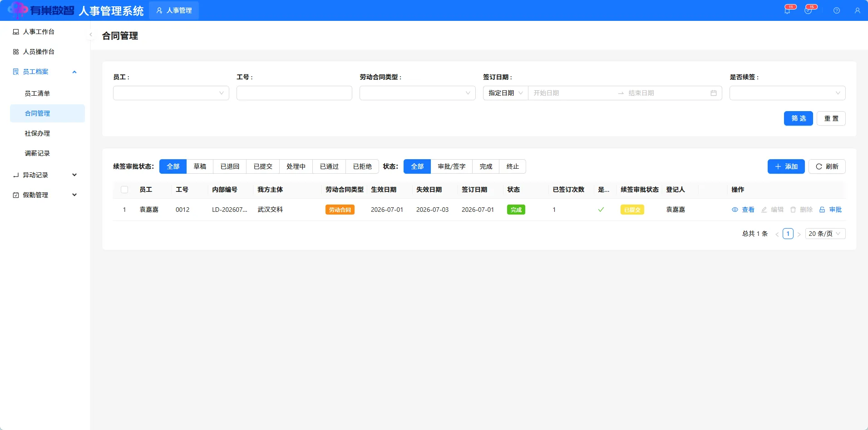
Task: Click the 员工档案 document icon
Action: 16,72
